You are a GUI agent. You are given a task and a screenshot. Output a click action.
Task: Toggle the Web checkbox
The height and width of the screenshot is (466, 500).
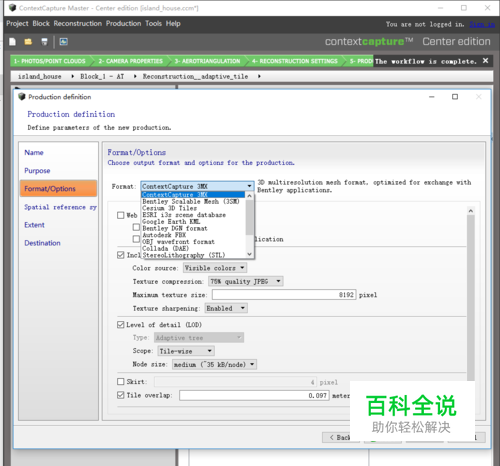point(121,215)
